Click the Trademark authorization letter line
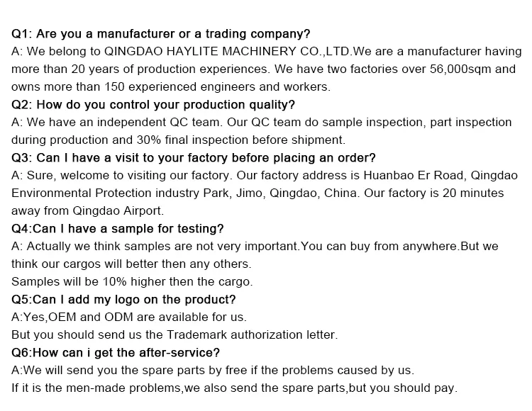Viewport: 532px width, 411px height. (x=174, y=334)
